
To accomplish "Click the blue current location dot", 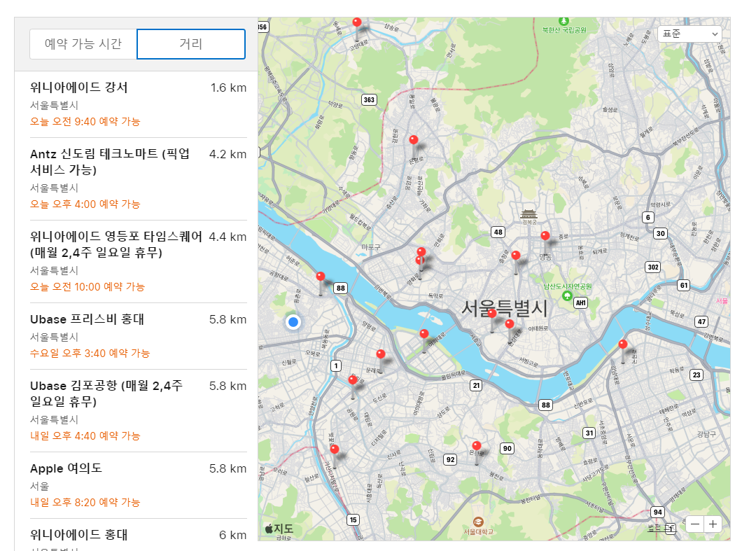I will 293,321.
